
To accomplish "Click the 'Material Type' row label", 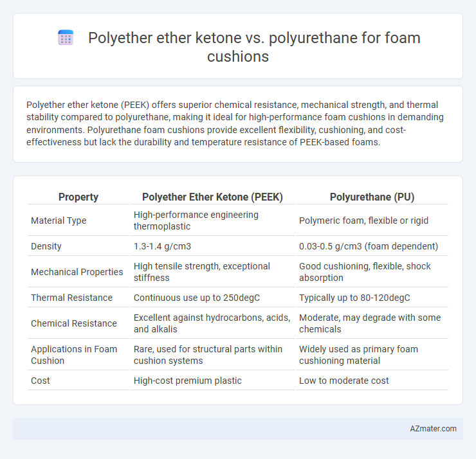I will 59,221.
